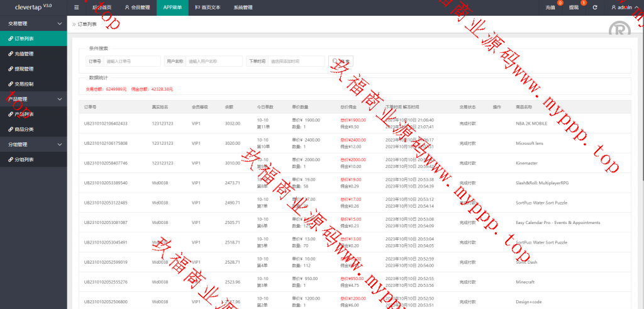Image resolution: width=644 pixels, height=309 pixels.
Task: Click the refresh icon in top bar
Action: pyautogui.click(x=595, y=8)
